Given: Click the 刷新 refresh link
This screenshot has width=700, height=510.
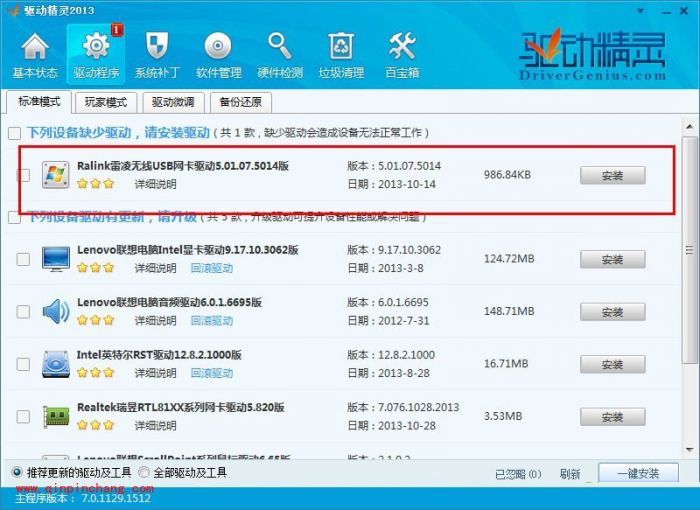Looking at the screenshot, I should click(570, 474).
